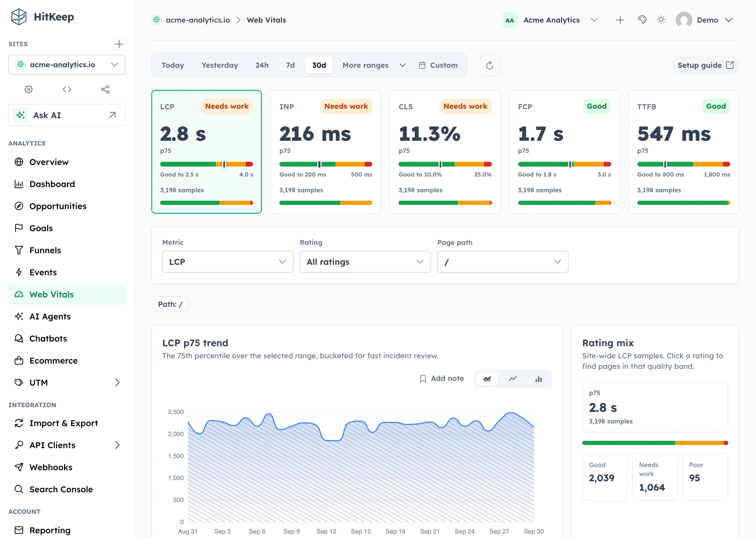Open tracking code snippet icon
The width and height of the screenshot is (756, 538).
[67, 89]
